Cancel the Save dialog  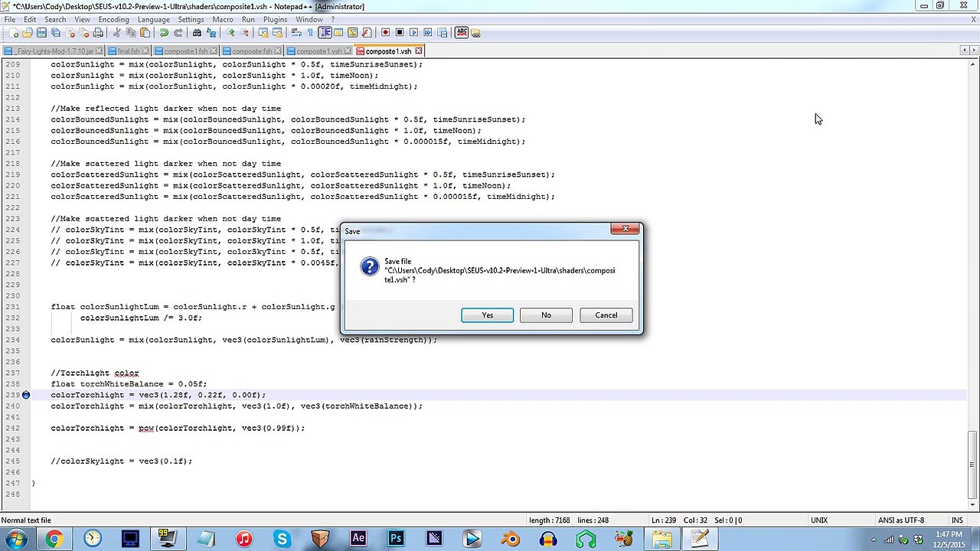click(x=606, y=315)
